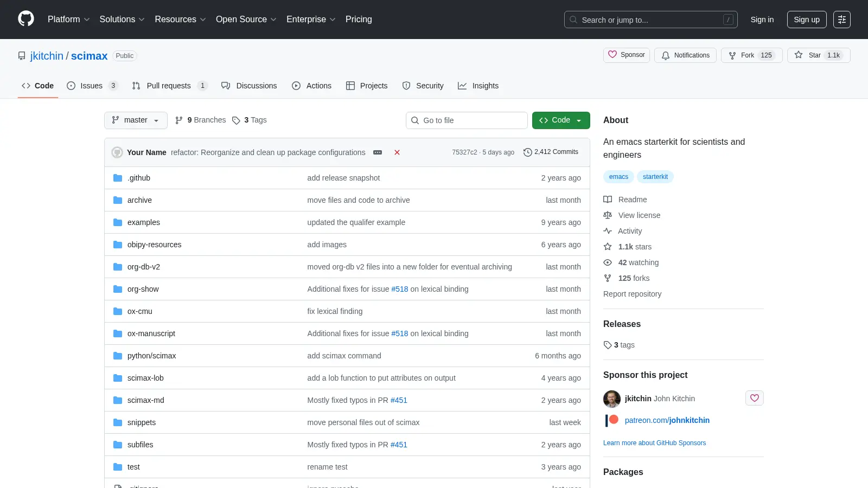Open the command palette icon button
Image resolution: width=868 pixels, height=488 pixels.
(842, 20)
